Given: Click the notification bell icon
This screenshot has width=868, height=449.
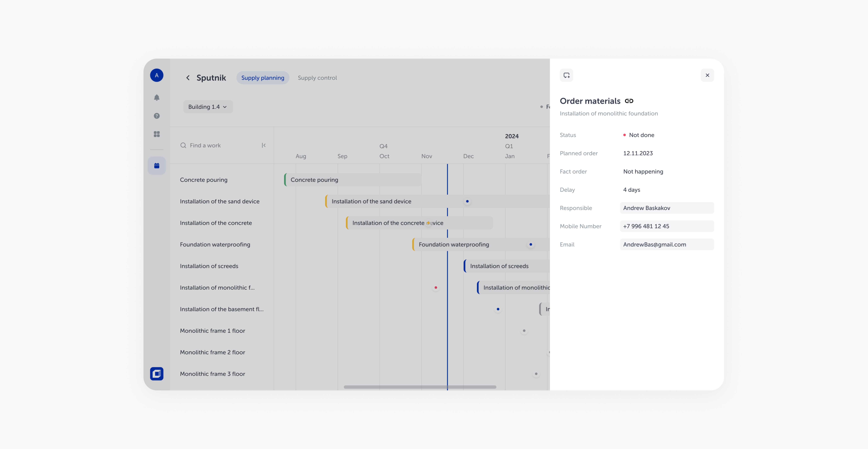Looking at the screenshot, I should [x=157, y=97].
